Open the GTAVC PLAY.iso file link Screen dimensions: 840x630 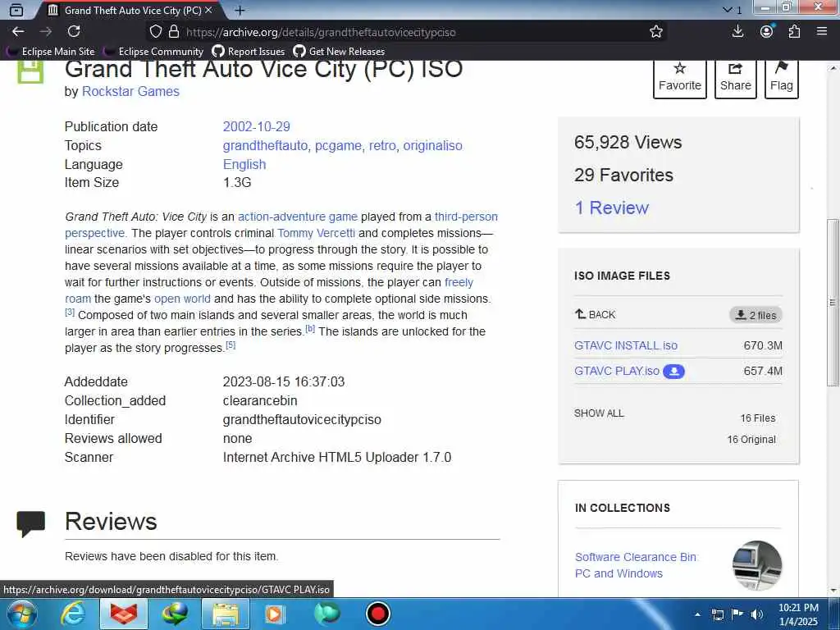point(617,372)
